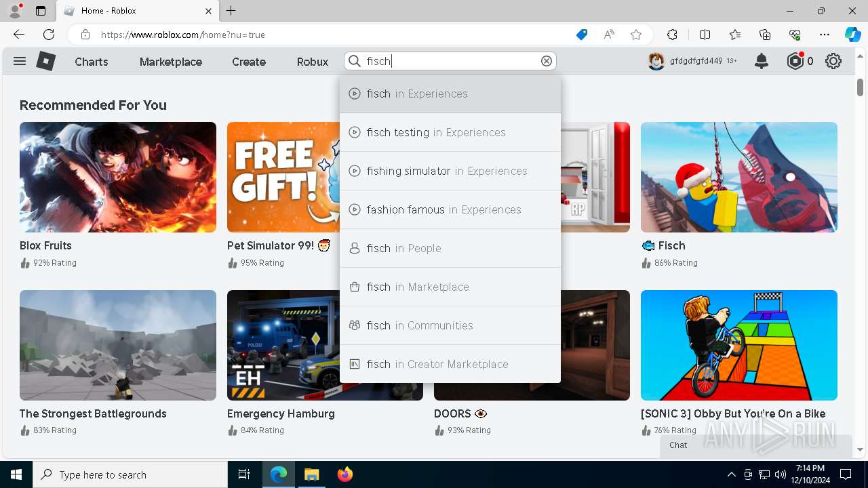Click the browser address bar URL
This screenshot has width=868, height=488.
click(183, 35)
